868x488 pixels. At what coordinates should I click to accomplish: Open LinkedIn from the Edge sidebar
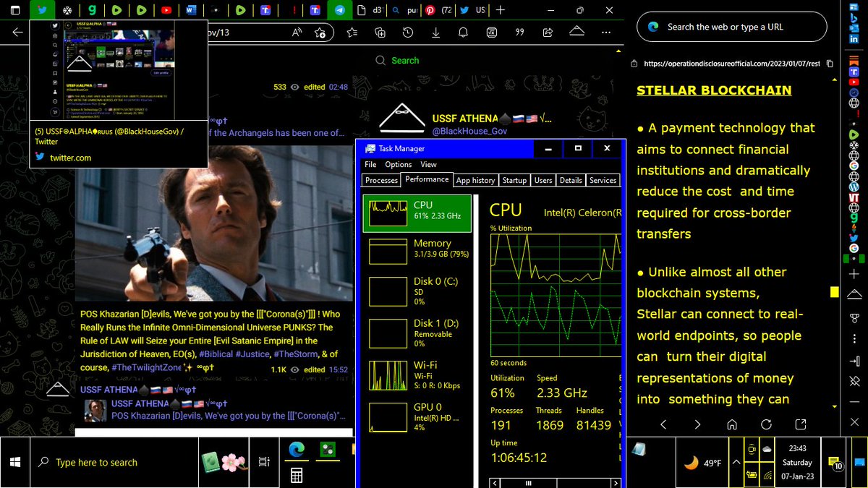pos(854,38)
